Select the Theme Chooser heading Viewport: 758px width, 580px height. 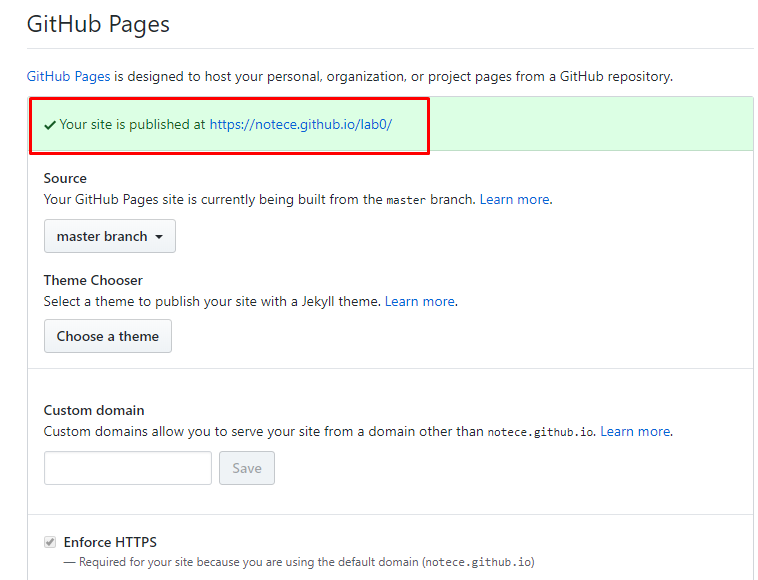[93, 280]
